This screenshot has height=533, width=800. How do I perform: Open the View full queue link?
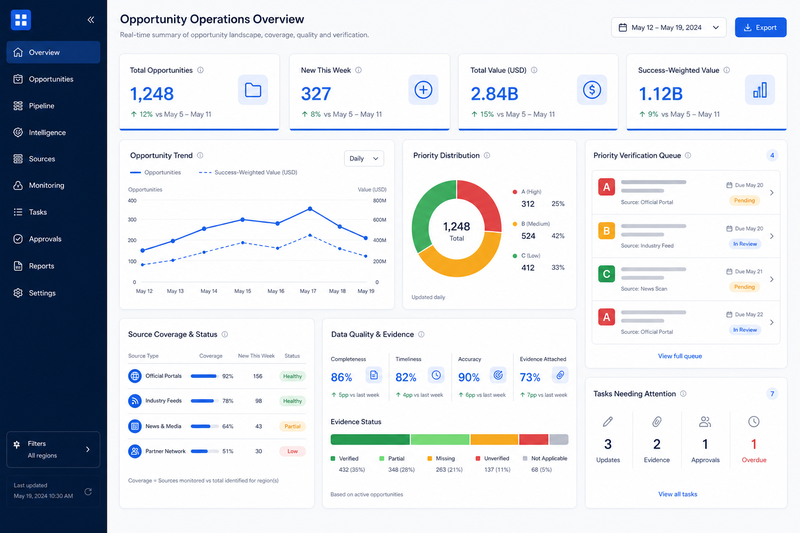coord(680,356)
